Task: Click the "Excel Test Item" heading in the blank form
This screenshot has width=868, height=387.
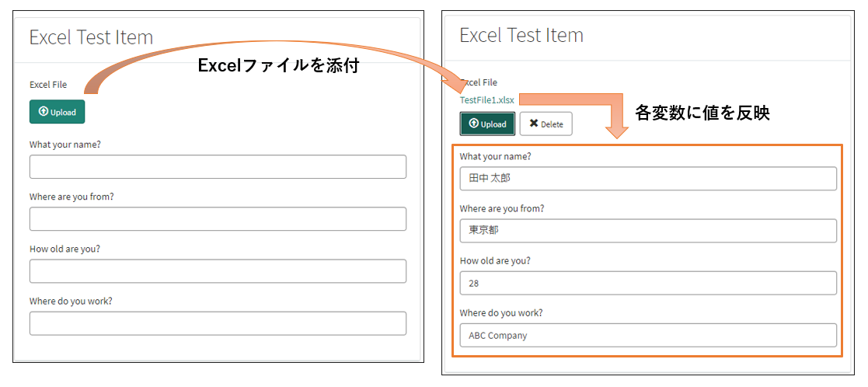Action: pos(91,37)
